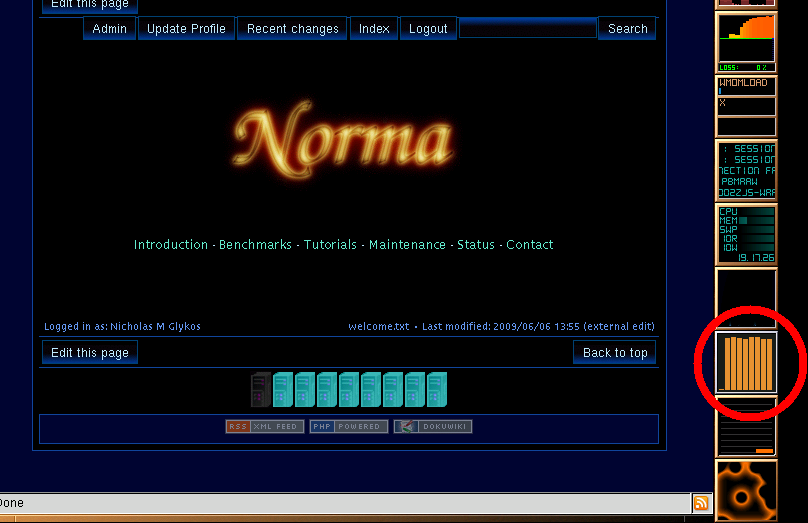Click the orange gear dock icon

pos(747,491)
